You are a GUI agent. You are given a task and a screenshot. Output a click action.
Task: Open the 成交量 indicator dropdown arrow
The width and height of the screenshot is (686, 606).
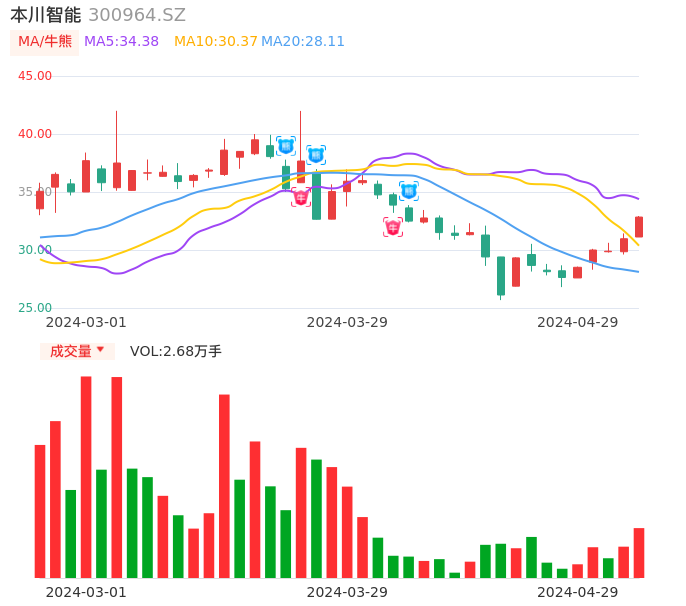click(100, 350)
